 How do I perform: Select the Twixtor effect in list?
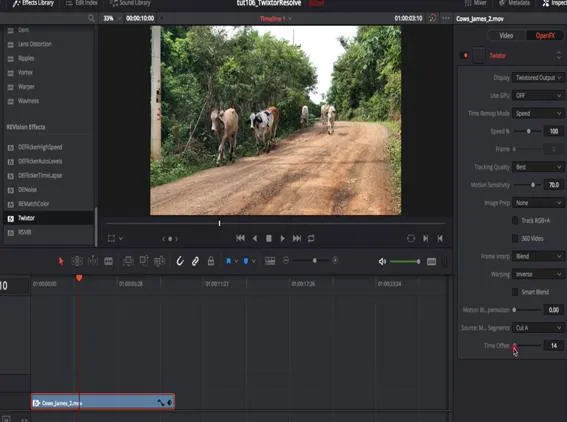[48, 218]
